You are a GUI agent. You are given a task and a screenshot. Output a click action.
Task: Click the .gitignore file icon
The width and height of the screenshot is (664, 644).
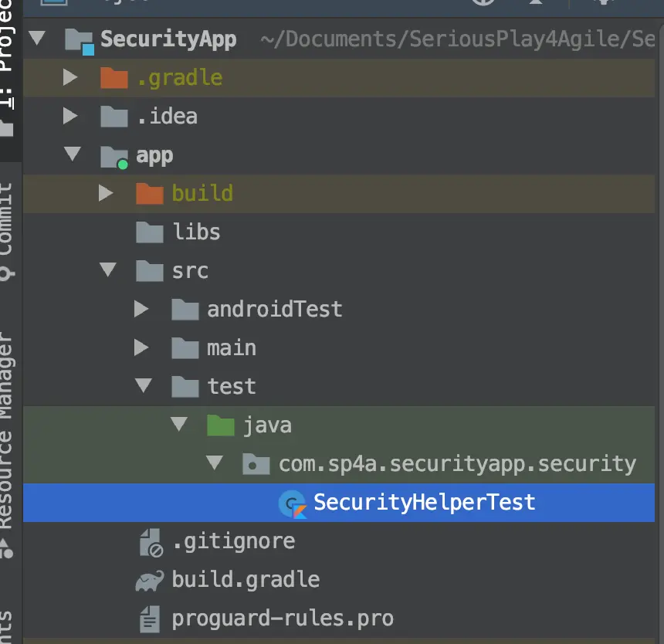150,542
